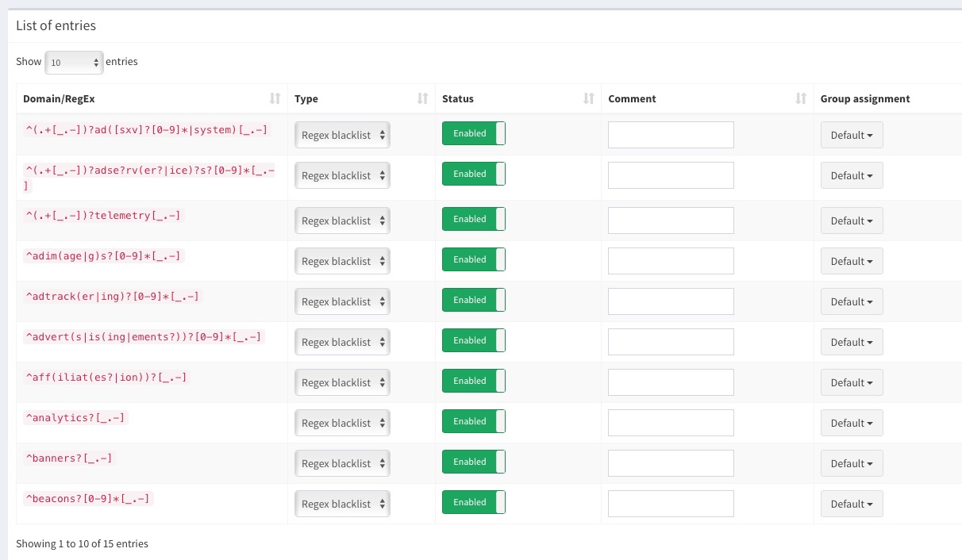Screen dimensions: 962x560
Task: Disable the ^telemetry regex entry
Action: 473,219
